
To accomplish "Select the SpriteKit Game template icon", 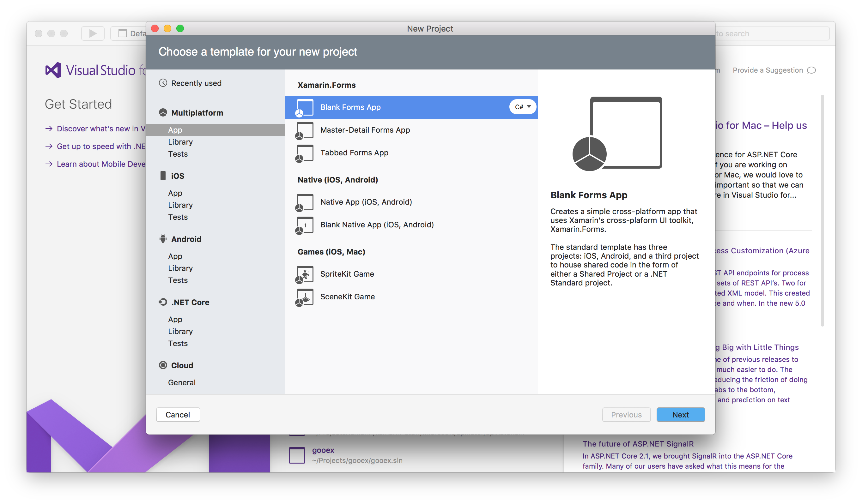I will (x=304, y=274).
